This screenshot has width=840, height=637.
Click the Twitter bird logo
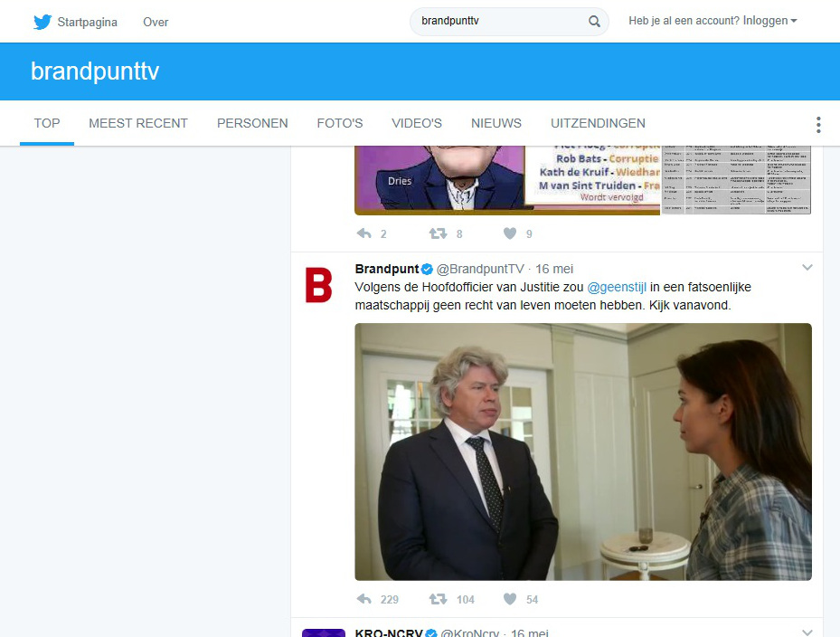[42, 22]
